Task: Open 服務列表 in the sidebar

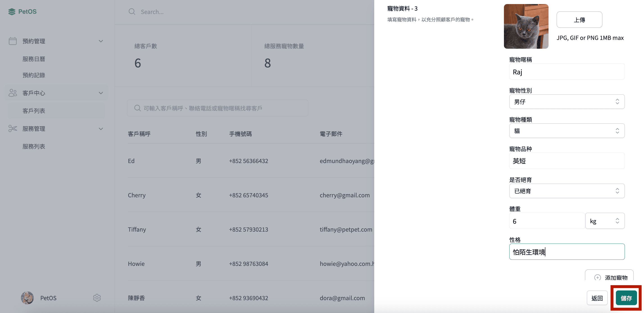Action: [x=34, y=147]
